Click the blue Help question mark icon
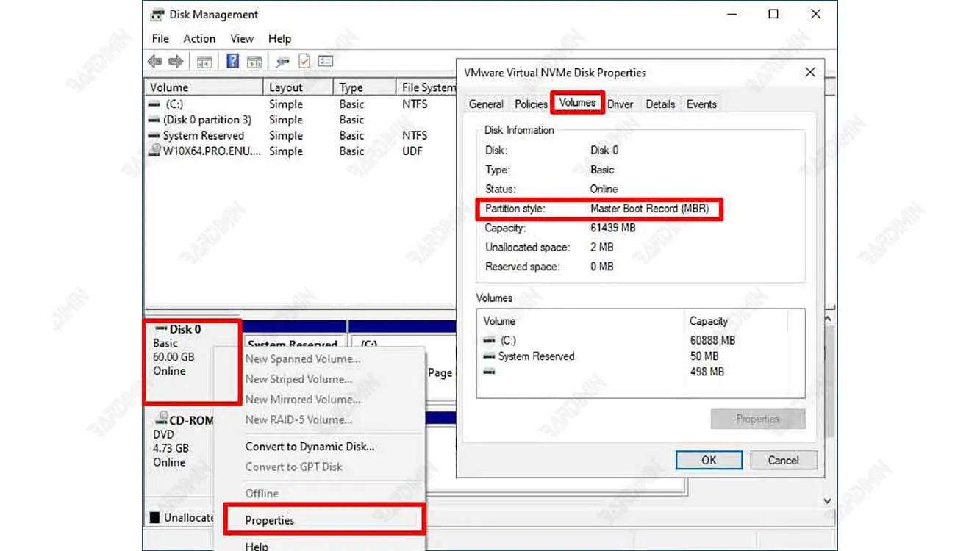Viewport: 980px width, 551px height. [x=232, y=62]
